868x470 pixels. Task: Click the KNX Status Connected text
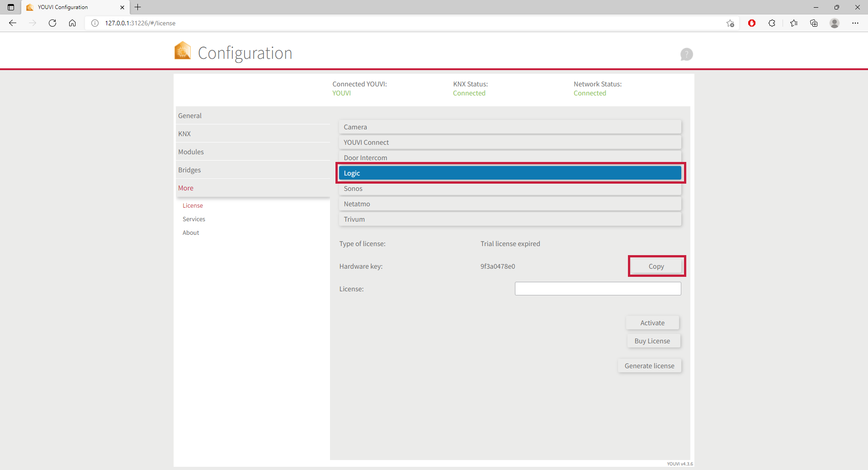(x=469, y=93)
